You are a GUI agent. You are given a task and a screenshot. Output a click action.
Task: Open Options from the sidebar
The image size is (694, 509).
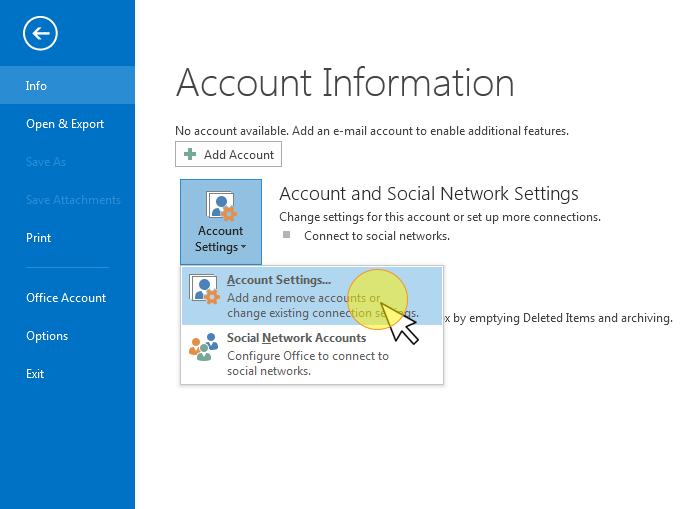click(x=67, y=335)
